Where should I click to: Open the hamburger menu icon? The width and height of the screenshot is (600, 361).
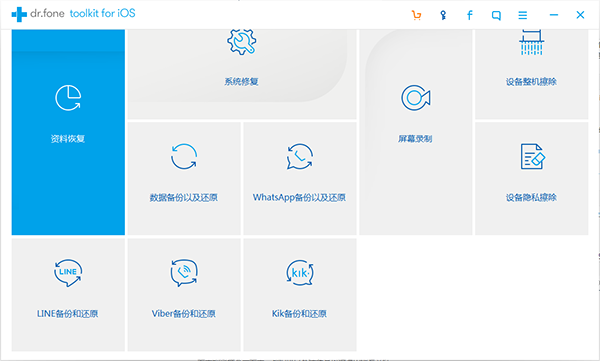523,15
